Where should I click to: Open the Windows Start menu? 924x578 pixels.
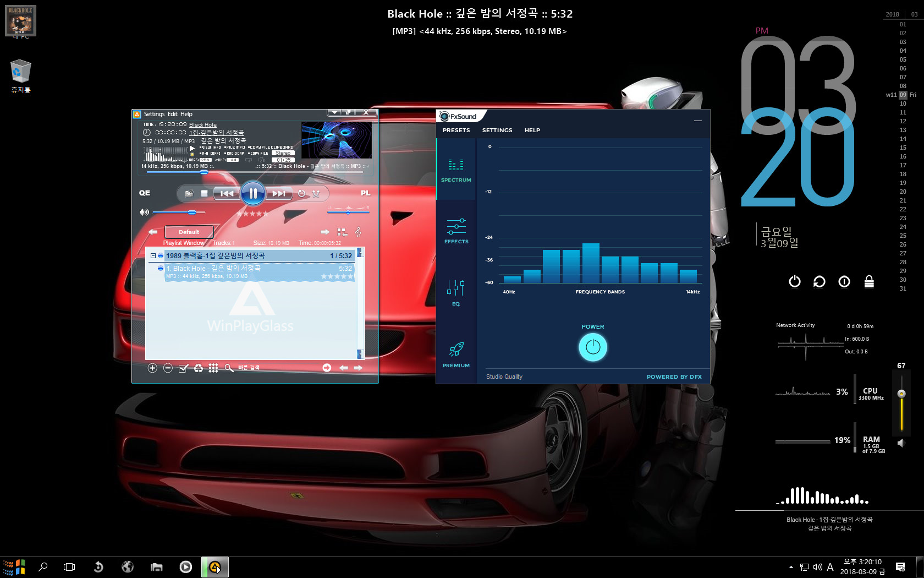click(14, 567)
